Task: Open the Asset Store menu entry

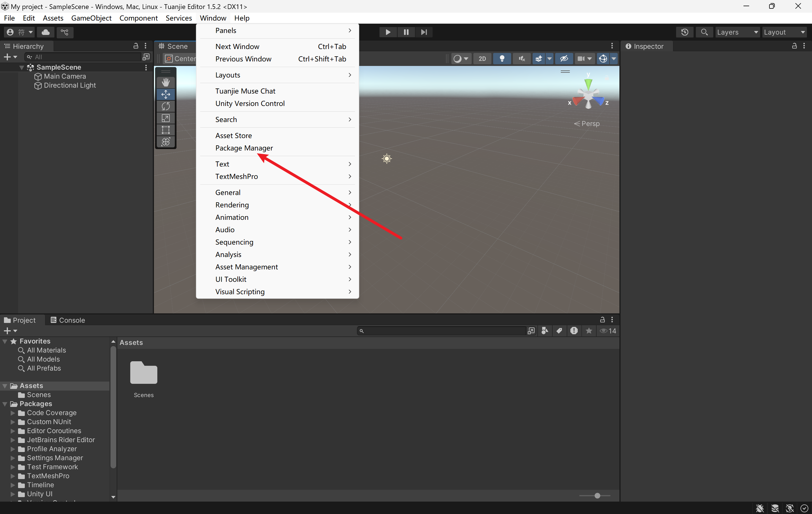Action: pos(233,136)
